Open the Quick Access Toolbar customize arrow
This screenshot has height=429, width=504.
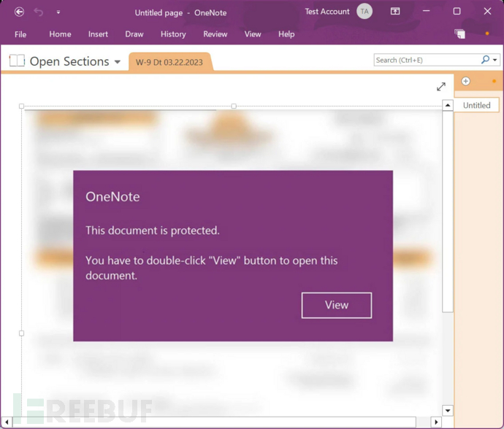[x=58, y=12]
